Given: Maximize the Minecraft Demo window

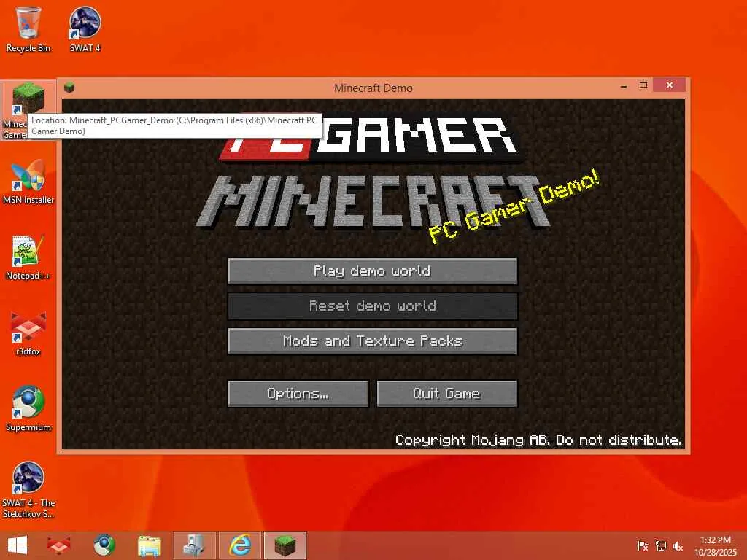Looking at the screenshot, I should coord(643,86).
